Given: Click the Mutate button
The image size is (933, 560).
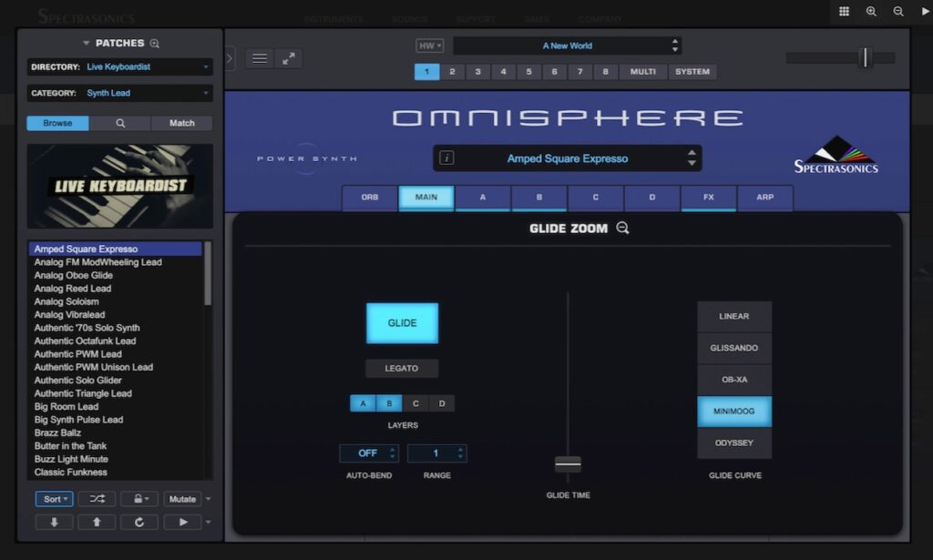Looking at the screenshot, I should pyautogui.click(x=182, y=499).
